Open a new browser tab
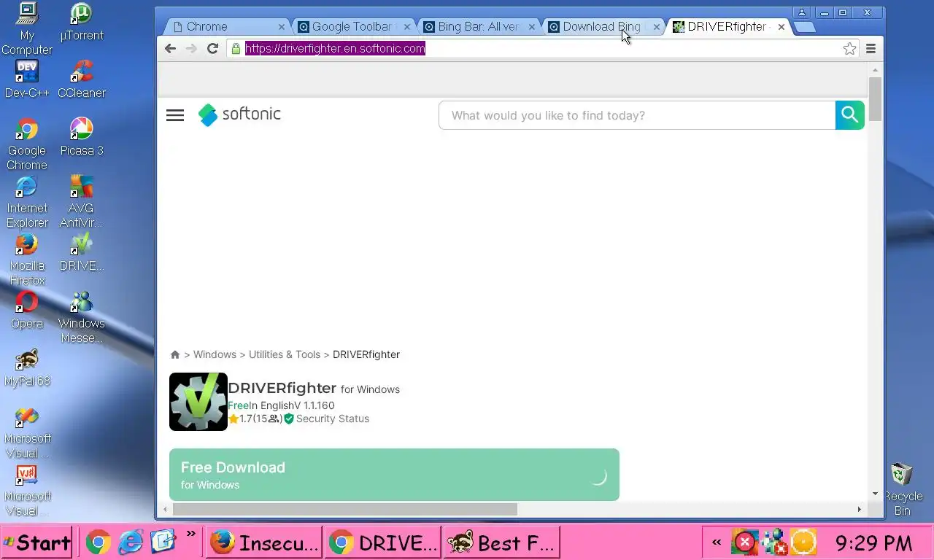934x560 pixels. click(x=804, y=27)
